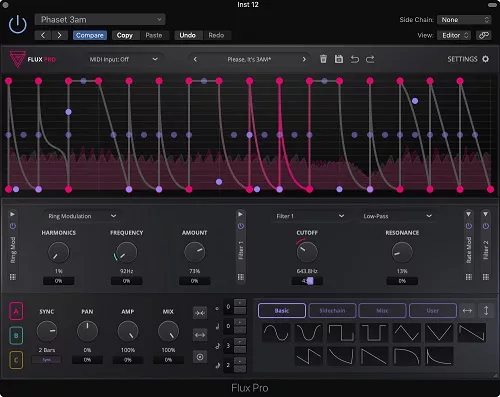Click preset name Please, It's 3AM
The height and width of the screenshot is (397, 500).
(x=249, y=59)
